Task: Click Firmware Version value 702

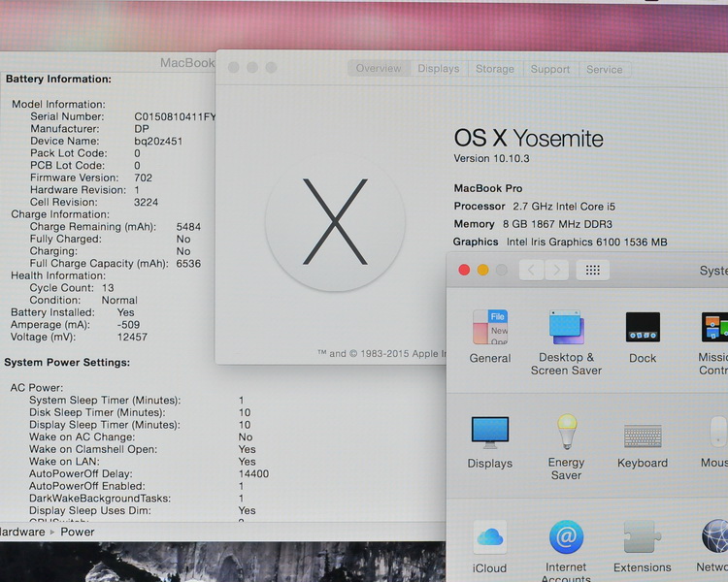Action: [143, 178]
